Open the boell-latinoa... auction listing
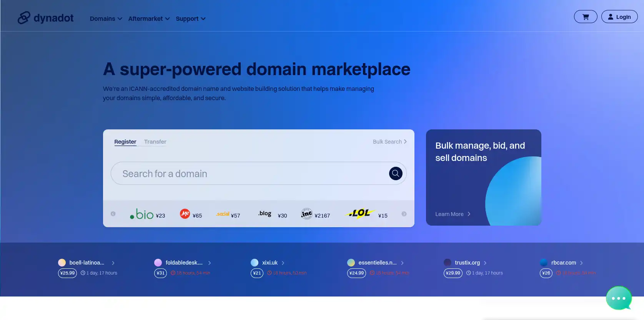The image size is (644, 320). point(87,263)
